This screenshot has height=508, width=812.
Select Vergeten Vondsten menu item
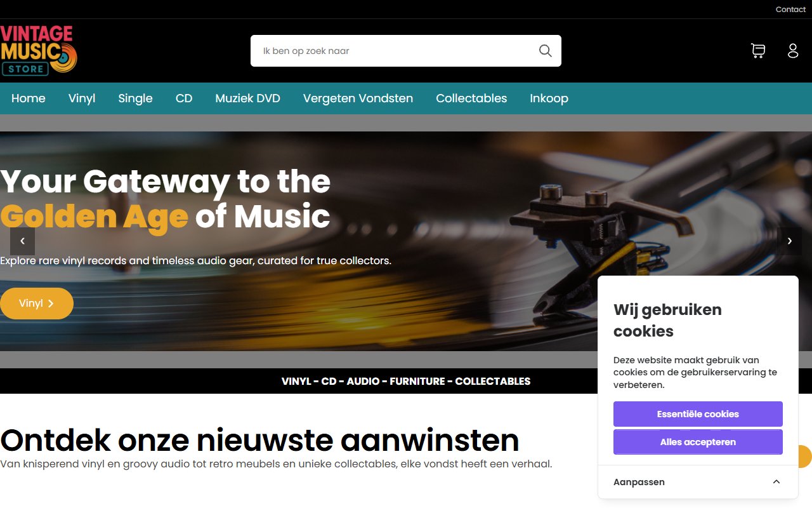click(358, 98)
